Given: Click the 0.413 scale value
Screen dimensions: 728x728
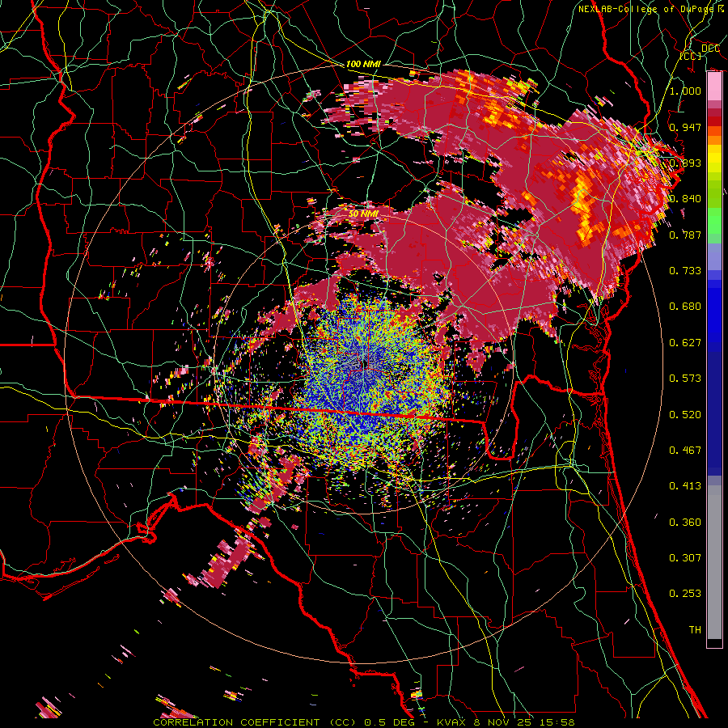Looking at the screenshot, I should click(685, 486).
